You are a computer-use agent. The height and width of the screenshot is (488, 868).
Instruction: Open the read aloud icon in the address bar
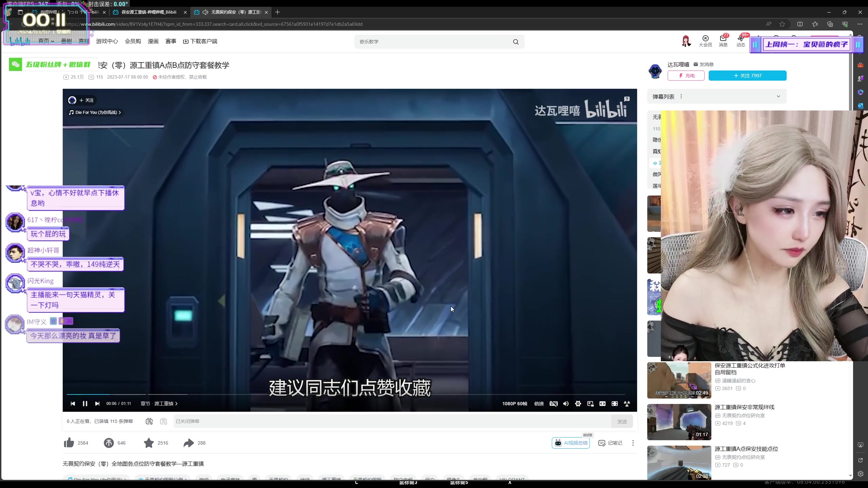click(x=769, y=24)
